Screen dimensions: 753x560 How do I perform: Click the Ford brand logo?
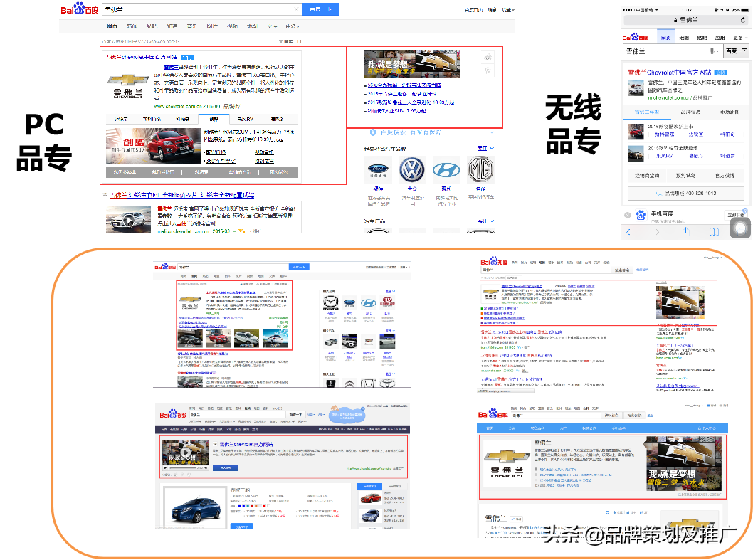pyautogui.click(x=379, y=169)
